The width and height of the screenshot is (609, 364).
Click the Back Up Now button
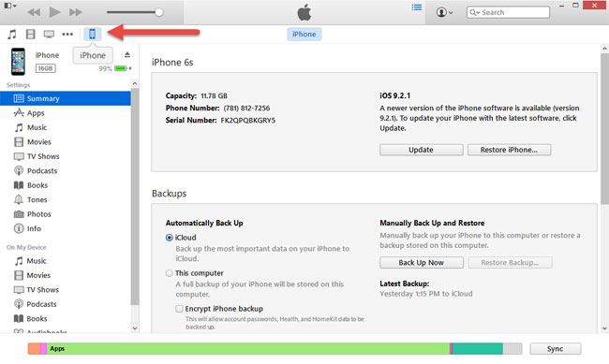click(x=421, y=263)
